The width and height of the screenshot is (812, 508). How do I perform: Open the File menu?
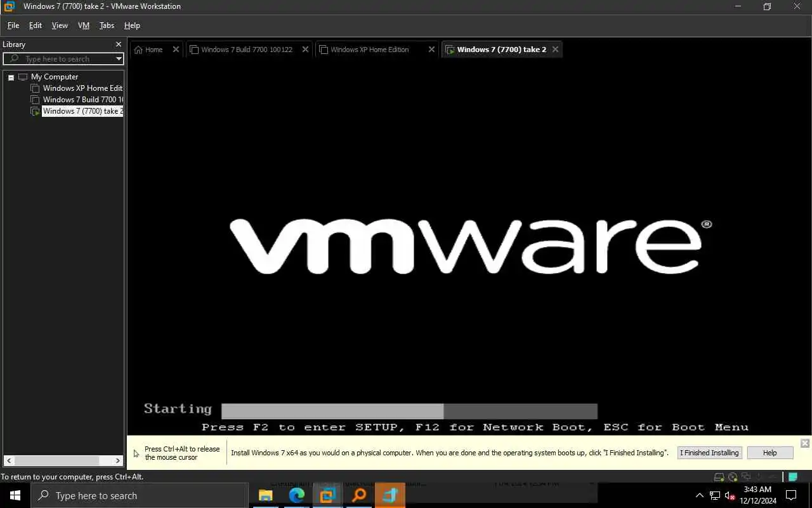tap(13, 25)
